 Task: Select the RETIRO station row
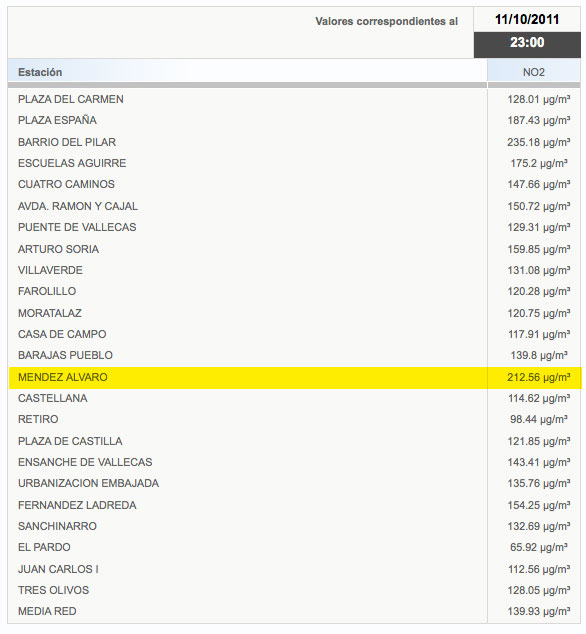294,419
